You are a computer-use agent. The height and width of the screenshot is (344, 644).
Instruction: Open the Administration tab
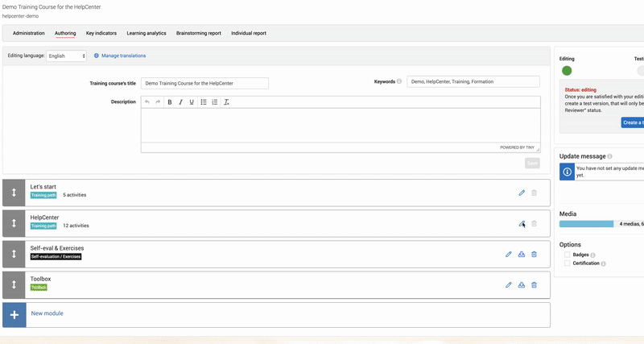pos(29,33)
